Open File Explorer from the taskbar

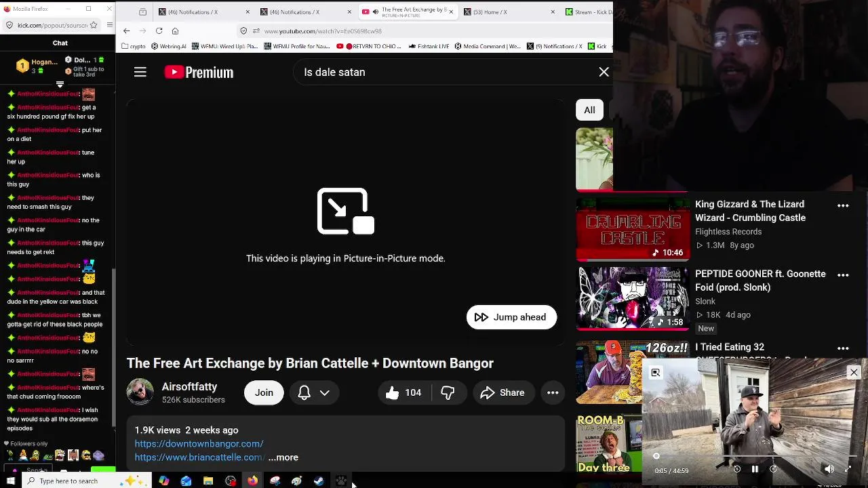(x=208, y=481)
